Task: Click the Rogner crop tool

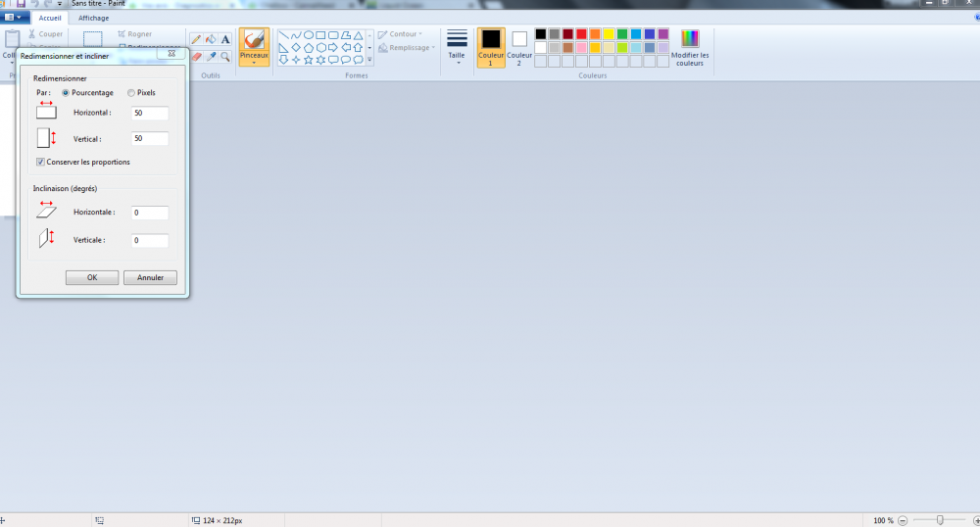Action: click(135, 34)
